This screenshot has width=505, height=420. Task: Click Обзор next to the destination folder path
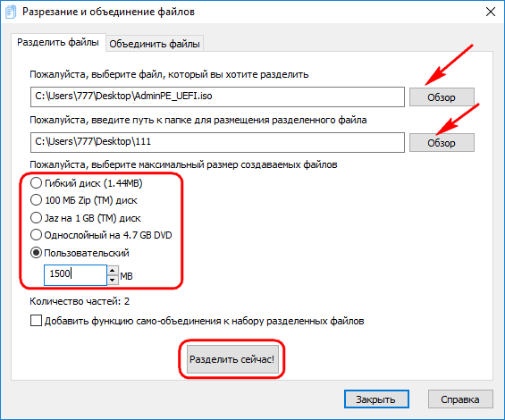point(442,143)
